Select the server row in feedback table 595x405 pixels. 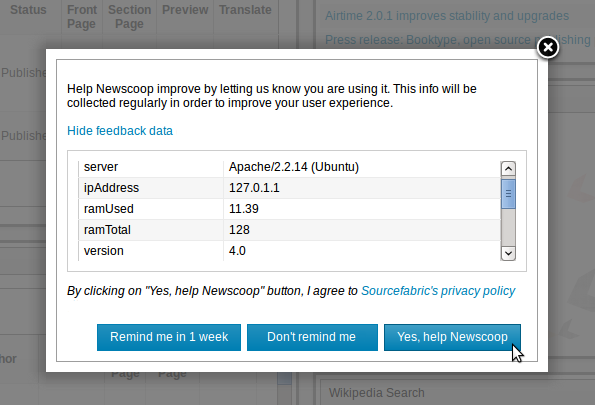tap(290, 167)
